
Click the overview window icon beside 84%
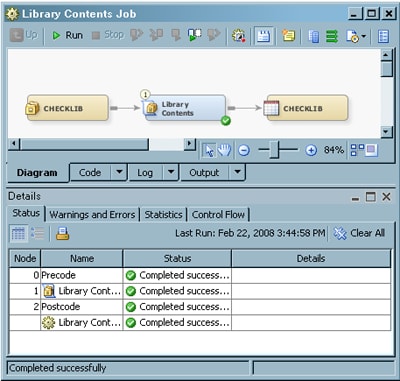(x=371, y=150)
